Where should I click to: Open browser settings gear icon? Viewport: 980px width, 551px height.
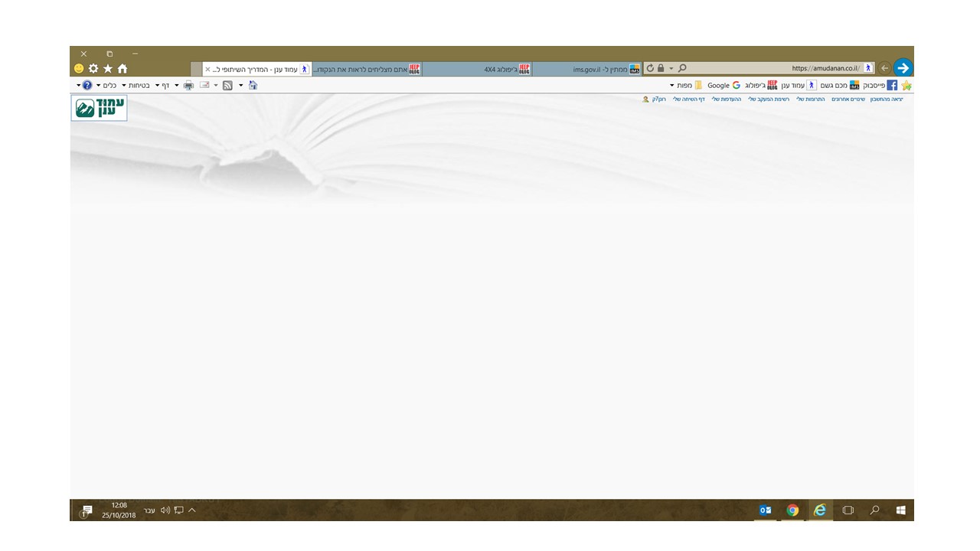93,69
